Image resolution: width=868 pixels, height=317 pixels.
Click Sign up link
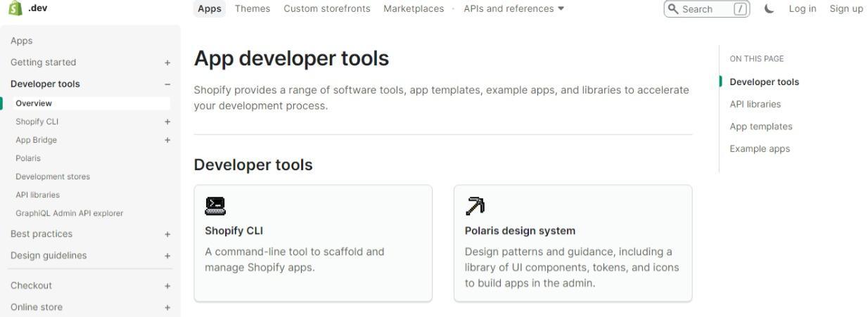tap(846, 9)
